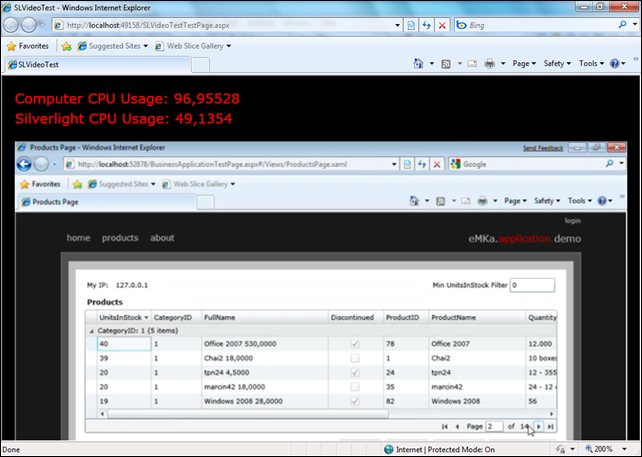Click right arrow of grid horizontal scrollbar
Viewport: 642px width, 457px height.
coord(552,414)
